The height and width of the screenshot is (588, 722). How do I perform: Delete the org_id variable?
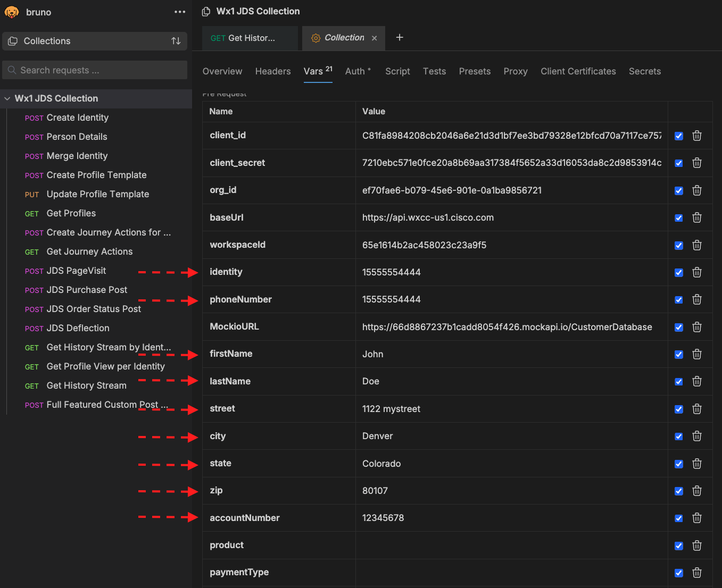click(697, 190)
